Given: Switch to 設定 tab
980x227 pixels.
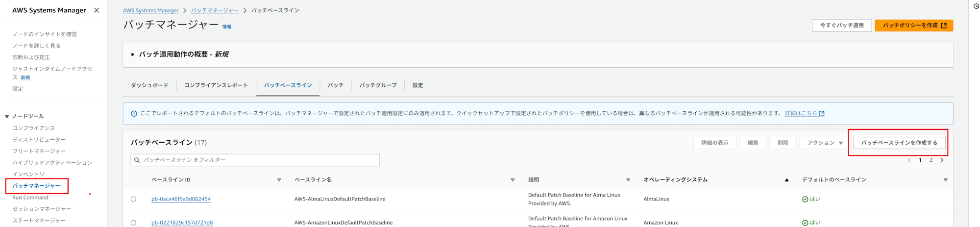Looking at the screenshot, I should tap(417, 85).
